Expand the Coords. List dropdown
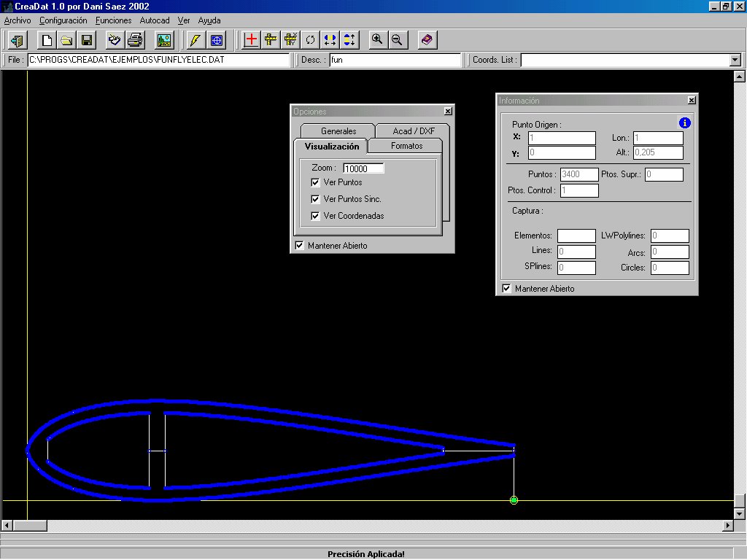 tap(735, 60)
